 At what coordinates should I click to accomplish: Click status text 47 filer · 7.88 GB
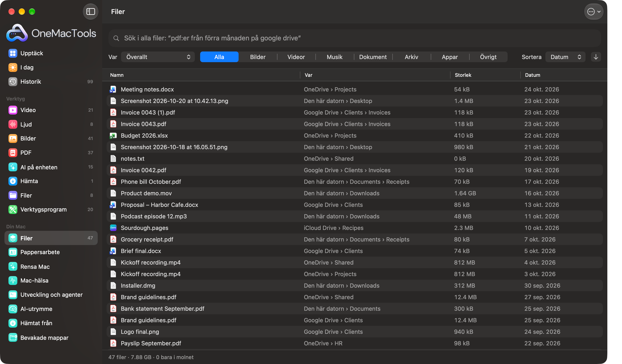tap(130, 357)
